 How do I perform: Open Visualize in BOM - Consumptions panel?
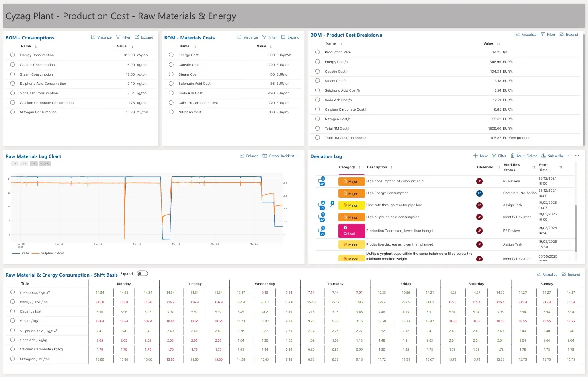click(x=101, y=37)
